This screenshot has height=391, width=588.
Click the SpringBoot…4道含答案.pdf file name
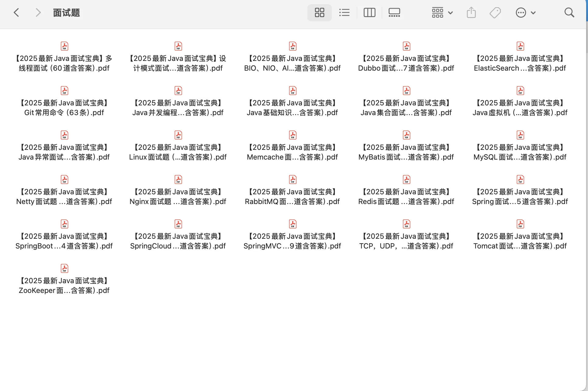tap(64, 241)
